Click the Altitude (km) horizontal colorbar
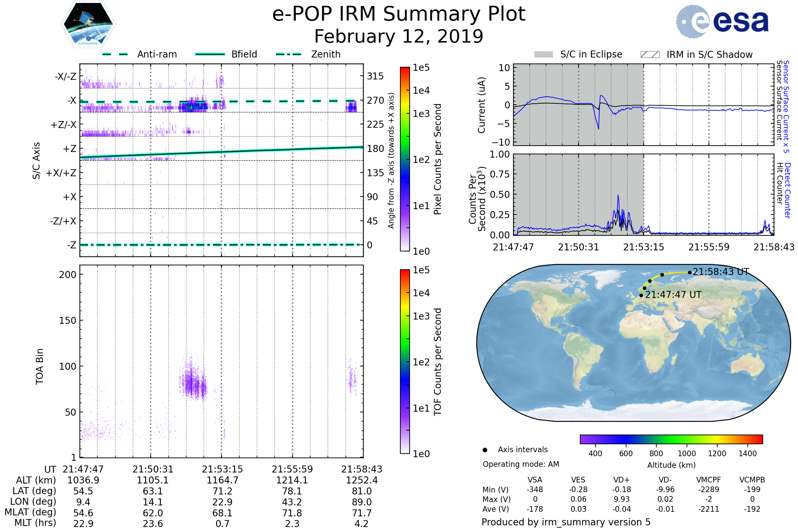Image resolution: width=798 pixels, height=532 pixels. [x=671, y=439]
